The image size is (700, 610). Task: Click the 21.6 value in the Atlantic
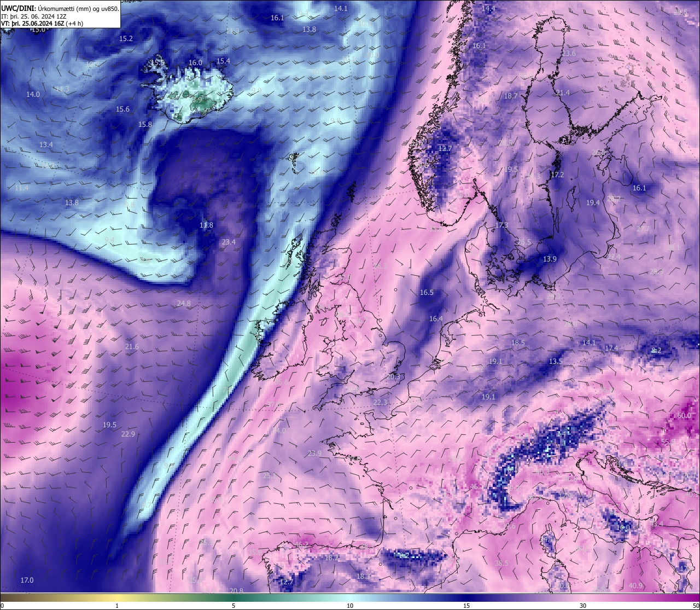[132, 347]
